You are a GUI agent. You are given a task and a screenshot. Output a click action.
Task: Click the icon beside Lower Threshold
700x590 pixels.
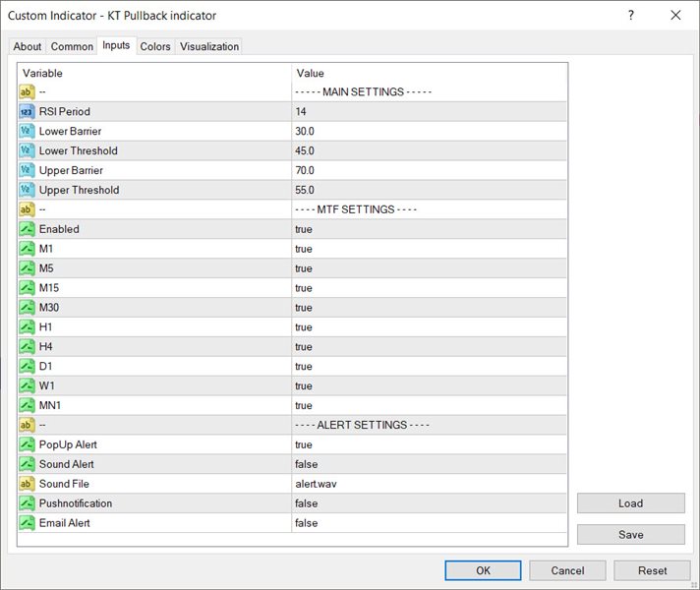(27, 151)
